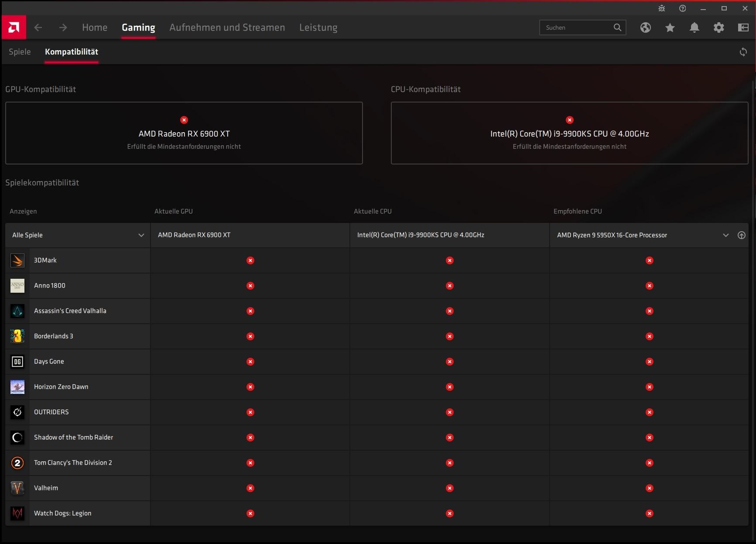Minimize the Radeon Software window
Viewport: 756px width, 544px height.
click(x=703, y=8)
